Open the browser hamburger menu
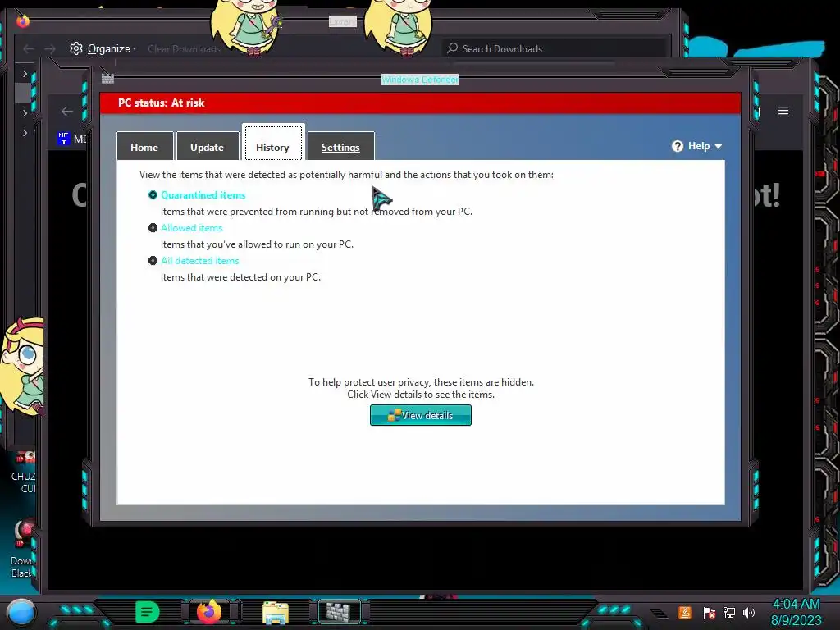The width and height of the screenshot is (840, 630). tap(783, 111)
